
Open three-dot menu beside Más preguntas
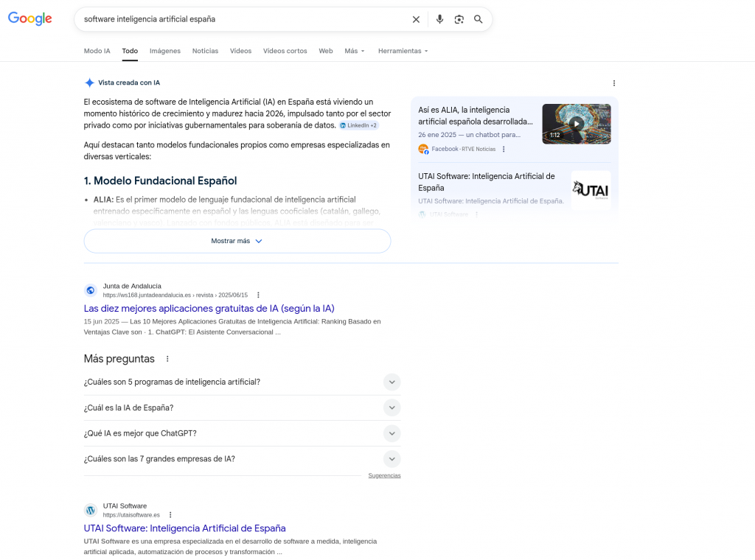pyautogui.click(x=167, y=359)
